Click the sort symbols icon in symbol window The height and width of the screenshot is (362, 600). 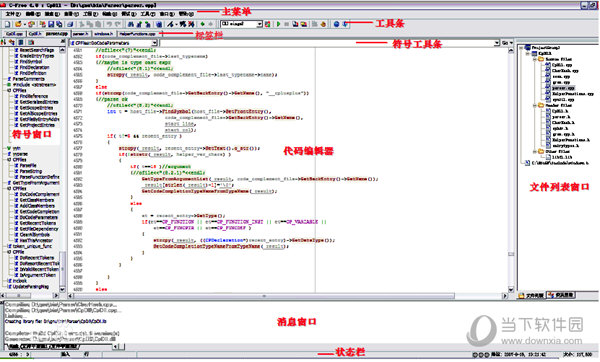pyautogui.click(x=4, y=42)
